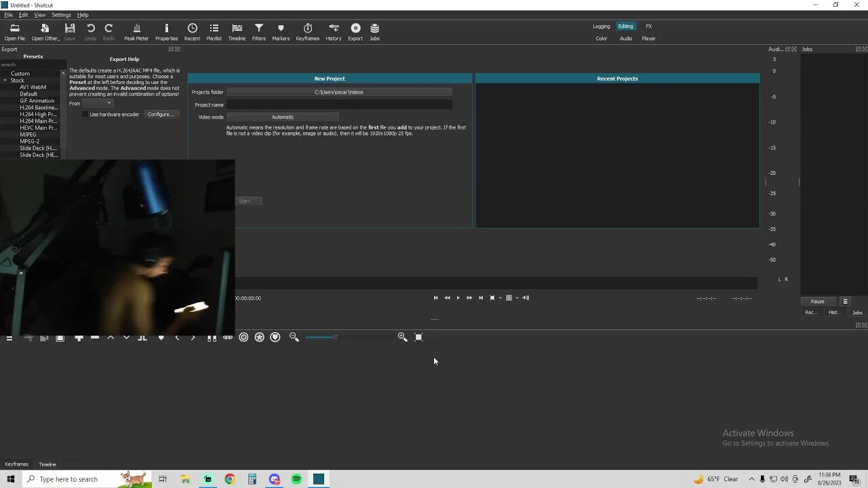Open player zoom options dropdown arrow
868x488 pixels.
[x=500, y=298]
